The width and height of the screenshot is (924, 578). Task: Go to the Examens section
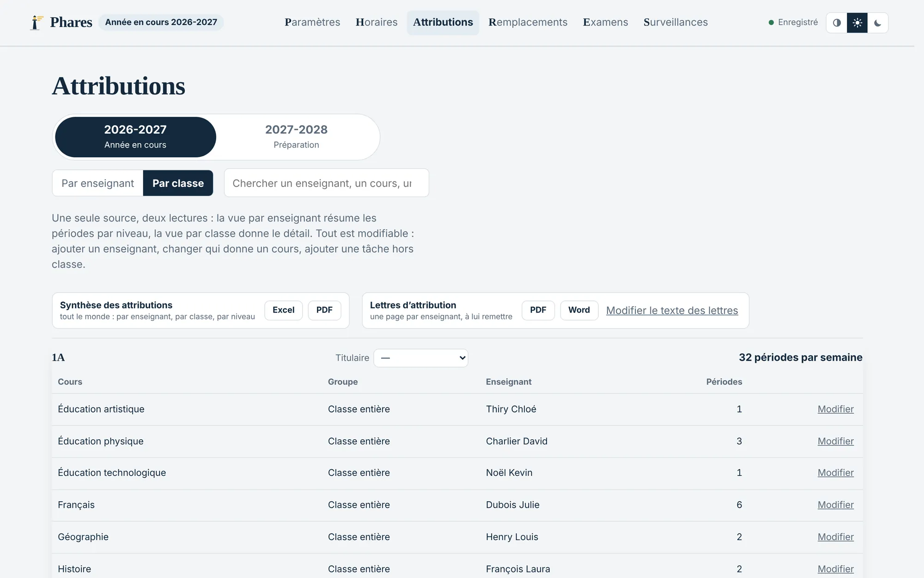click(x=605, y=22)
